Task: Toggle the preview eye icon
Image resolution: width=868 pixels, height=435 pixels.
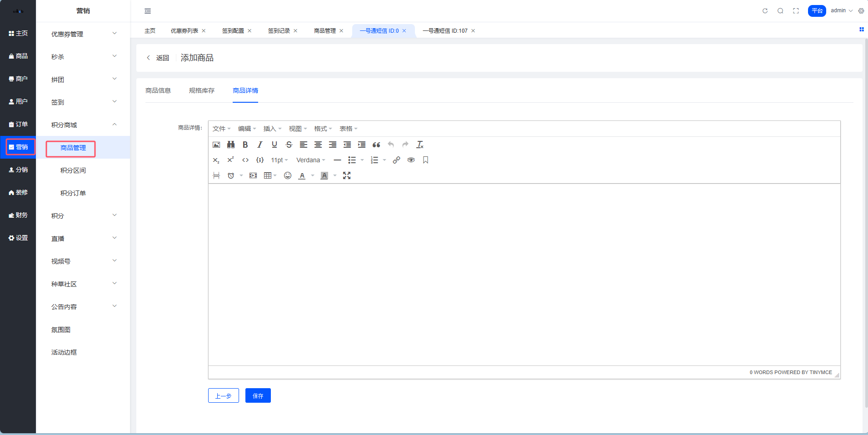Action: click(411, 160)
